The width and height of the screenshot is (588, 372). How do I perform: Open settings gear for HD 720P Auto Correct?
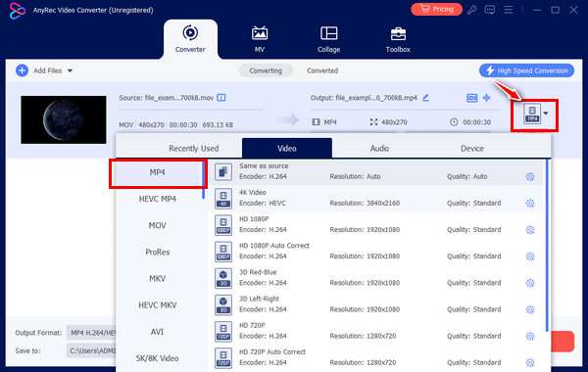pyautogui.click(x=530, y=362)
